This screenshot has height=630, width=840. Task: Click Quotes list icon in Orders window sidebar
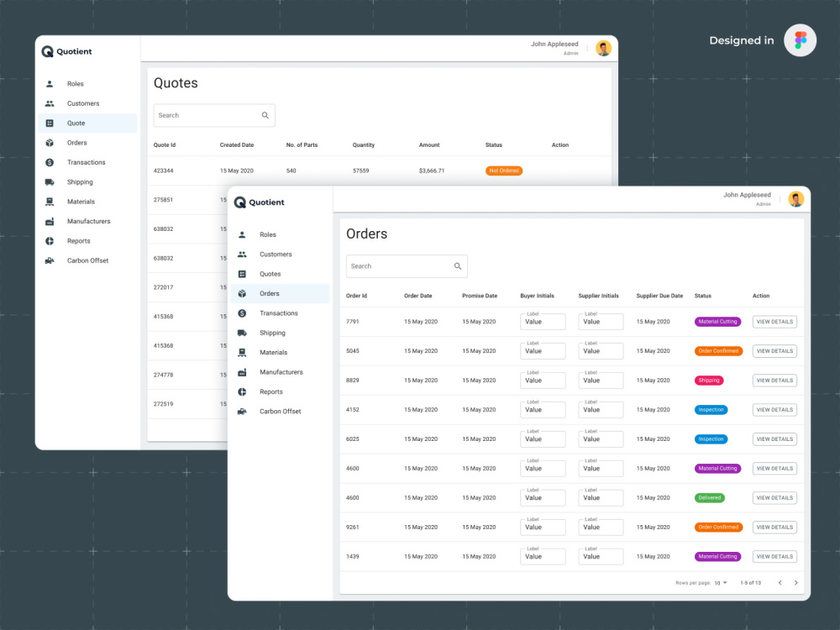[242, 275]
